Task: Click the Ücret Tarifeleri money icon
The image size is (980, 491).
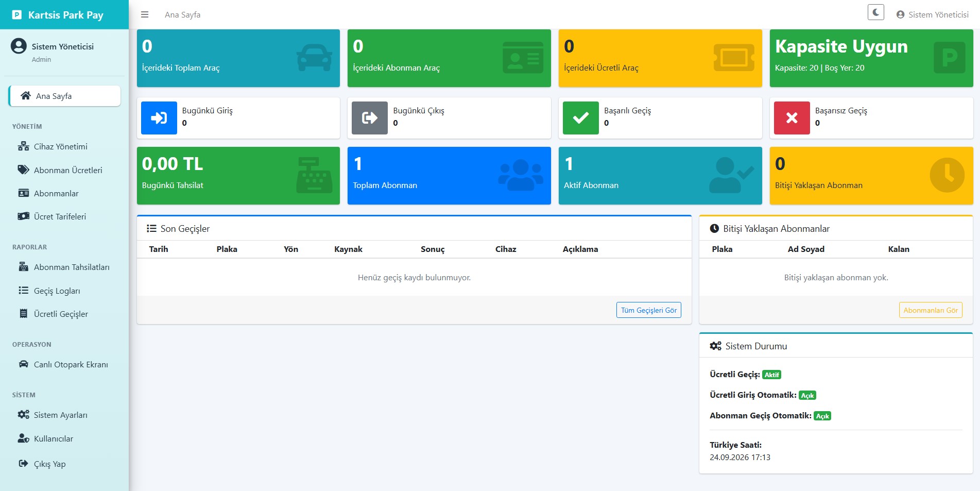Action: point(24,216)
